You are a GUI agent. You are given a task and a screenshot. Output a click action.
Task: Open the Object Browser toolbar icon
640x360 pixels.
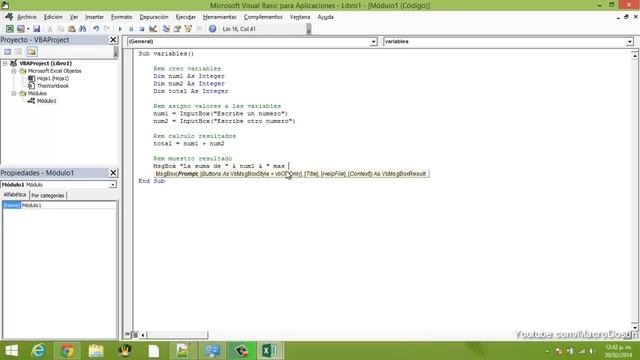[x=188, y=29]
